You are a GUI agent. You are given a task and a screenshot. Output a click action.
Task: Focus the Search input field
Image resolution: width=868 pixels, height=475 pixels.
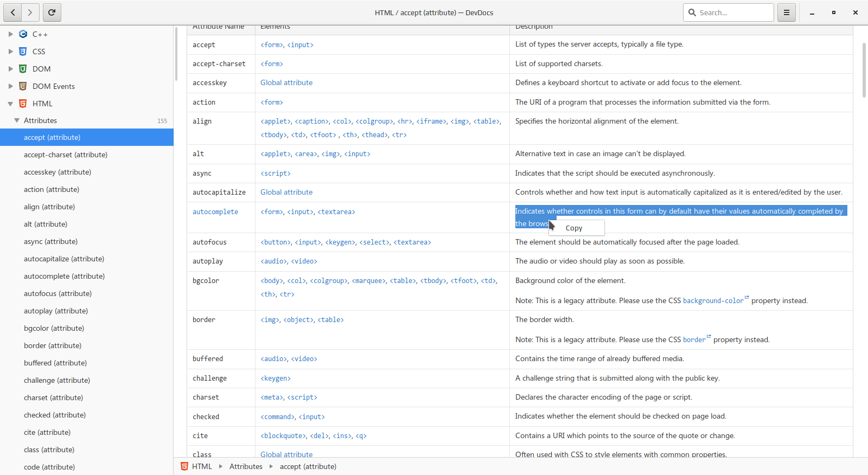pyautogui.click(x=729, y=12)
